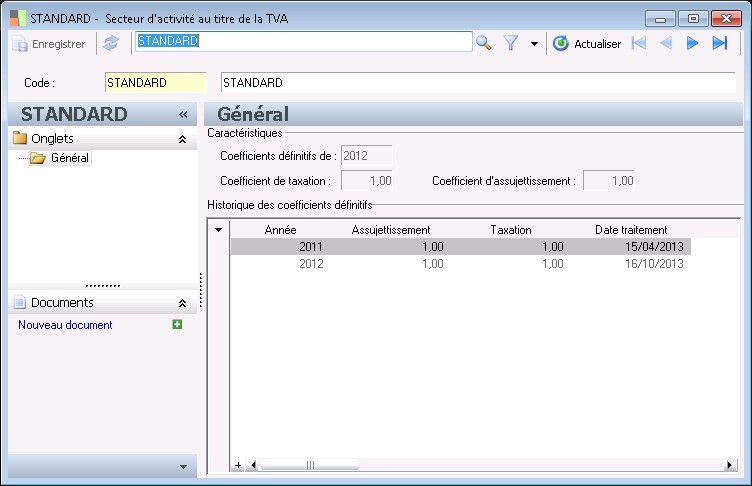Click the Année column header
Viewport: 752px width, 486px height.
pos(281,230)
